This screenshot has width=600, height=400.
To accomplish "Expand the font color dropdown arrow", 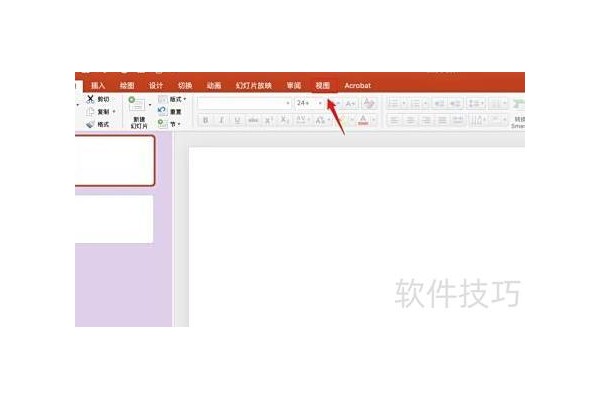I will (x=374, y=121).
